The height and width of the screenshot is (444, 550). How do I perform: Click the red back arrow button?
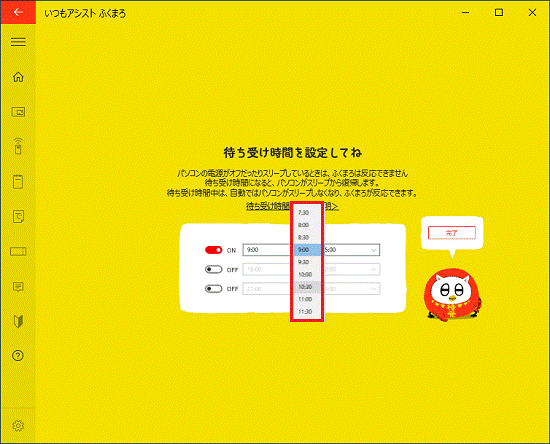pyautogui.click(x=18, y=12)
